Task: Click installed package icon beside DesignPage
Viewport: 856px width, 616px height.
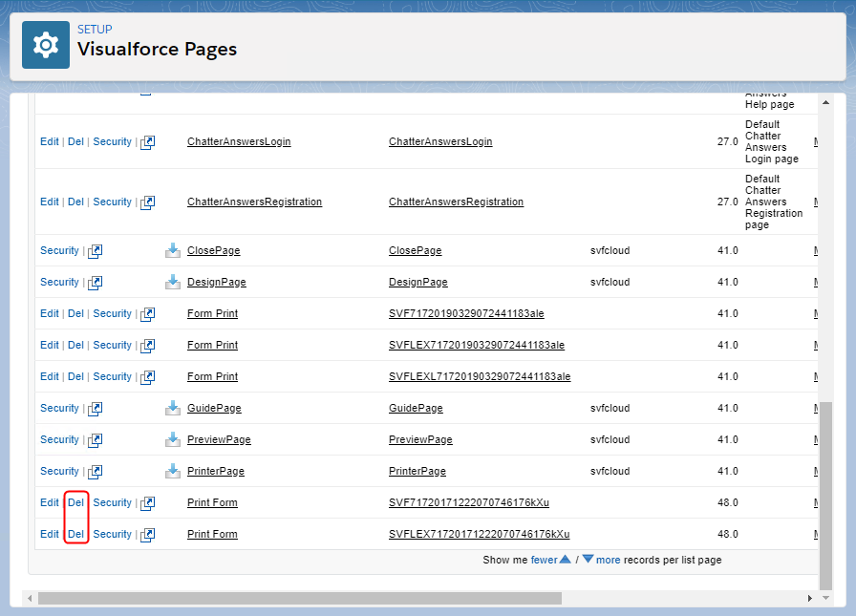Action: (x=173, y=282)
